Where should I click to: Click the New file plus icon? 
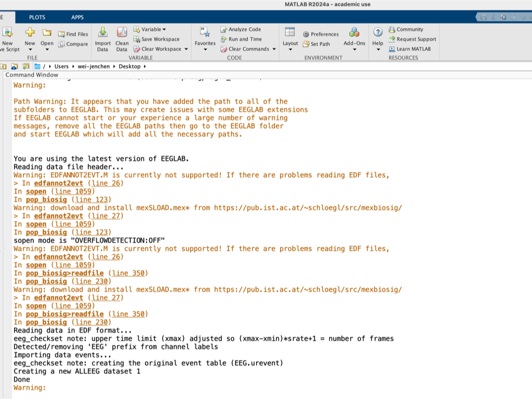pyautogui.click(x=30, y=32)
